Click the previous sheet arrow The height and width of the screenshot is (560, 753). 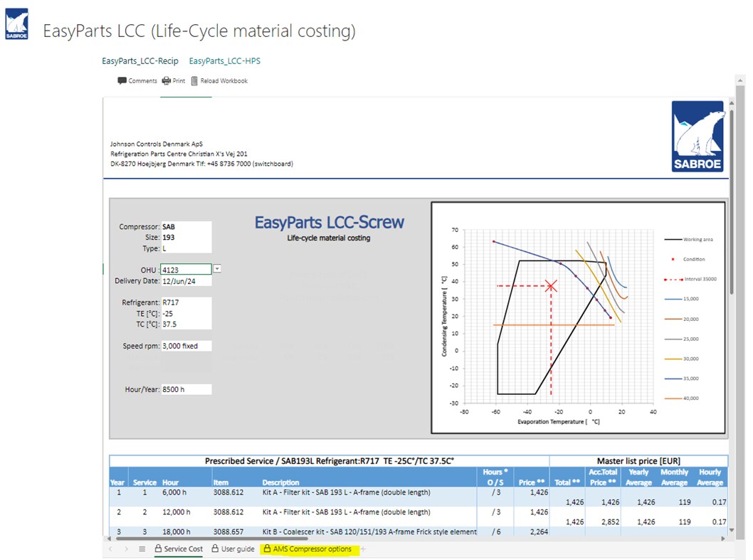coord(109,549)
